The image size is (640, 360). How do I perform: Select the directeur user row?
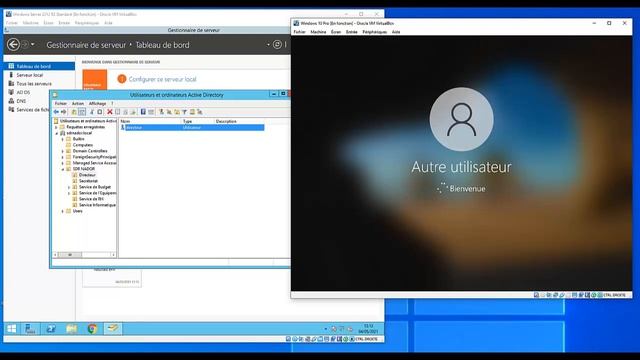192,128
